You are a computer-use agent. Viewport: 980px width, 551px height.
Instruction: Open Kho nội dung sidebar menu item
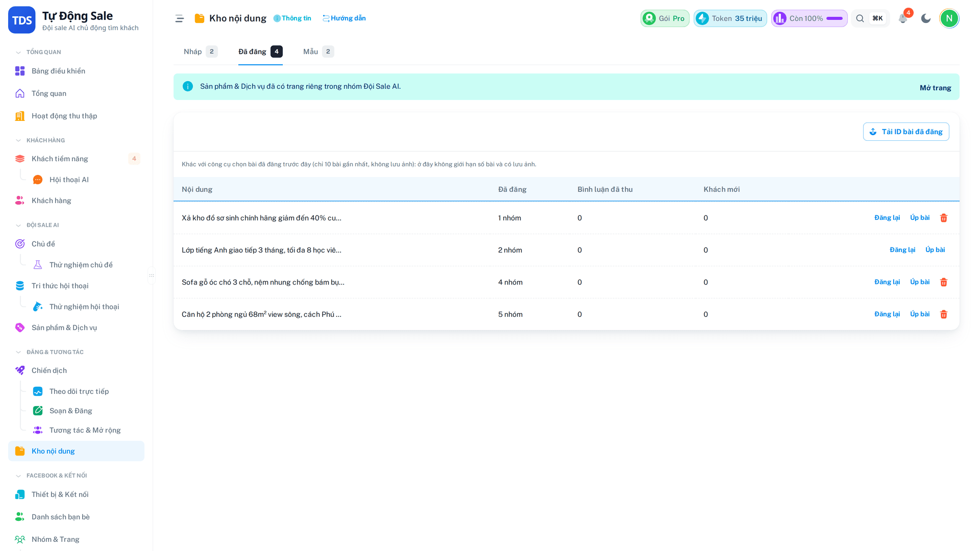[x=76, y=451]
